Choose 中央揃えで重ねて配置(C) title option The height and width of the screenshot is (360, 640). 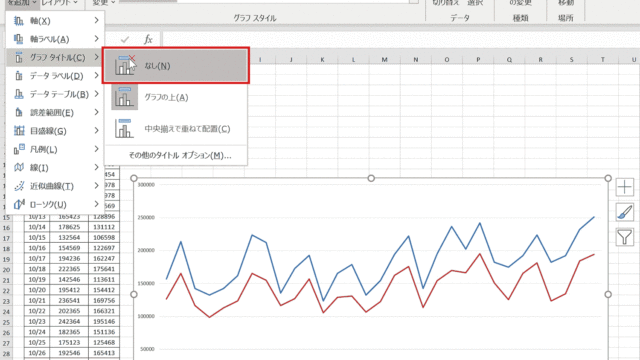point(176,129)
